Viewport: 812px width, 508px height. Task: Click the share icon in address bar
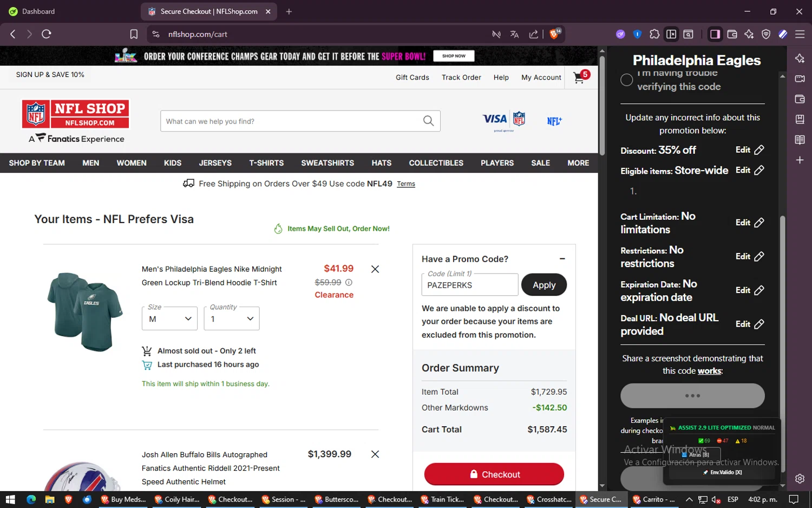[534, 34]
